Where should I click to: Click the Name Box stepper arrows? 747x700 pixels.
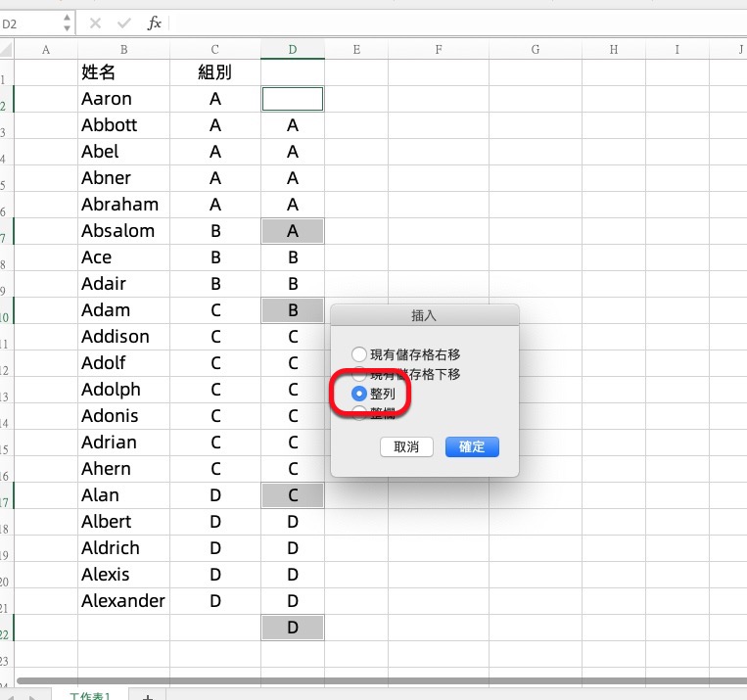click(x=67, y=23)
